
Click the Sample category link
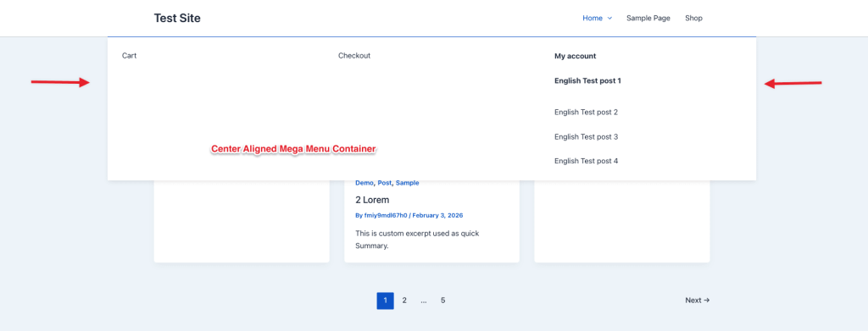tap(407, 183)
